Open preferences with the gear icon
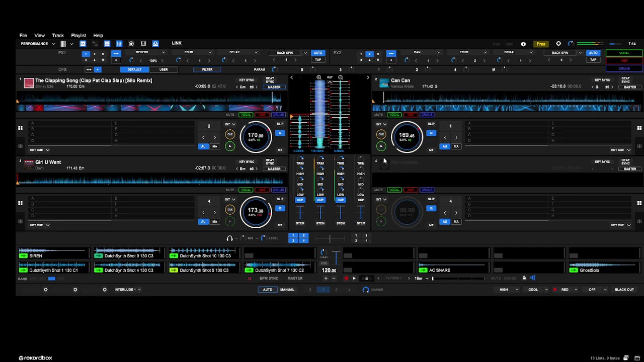This screenshot has width=644, height=362. tap(558, 44)
